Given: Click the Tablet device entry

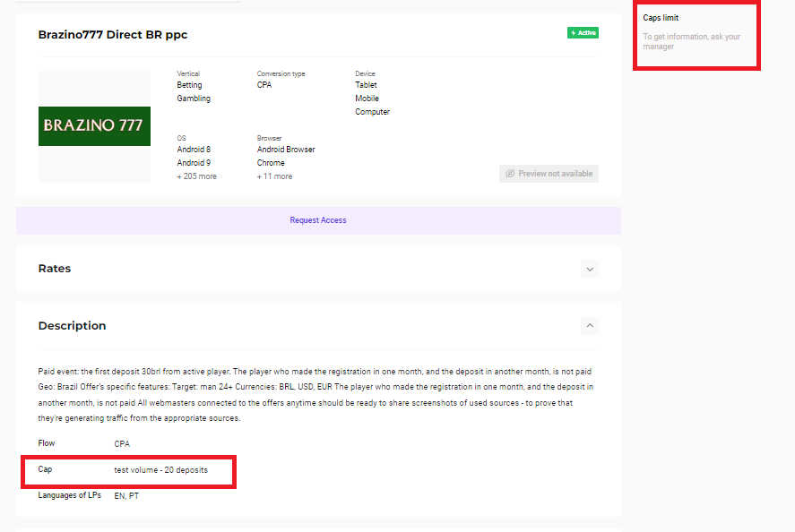Looking at the screenshot, I should 367,86.
